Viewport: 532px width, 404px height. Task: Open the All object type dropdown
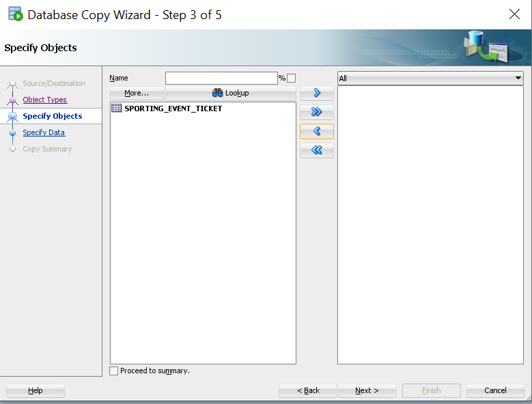tap(430, 78)
